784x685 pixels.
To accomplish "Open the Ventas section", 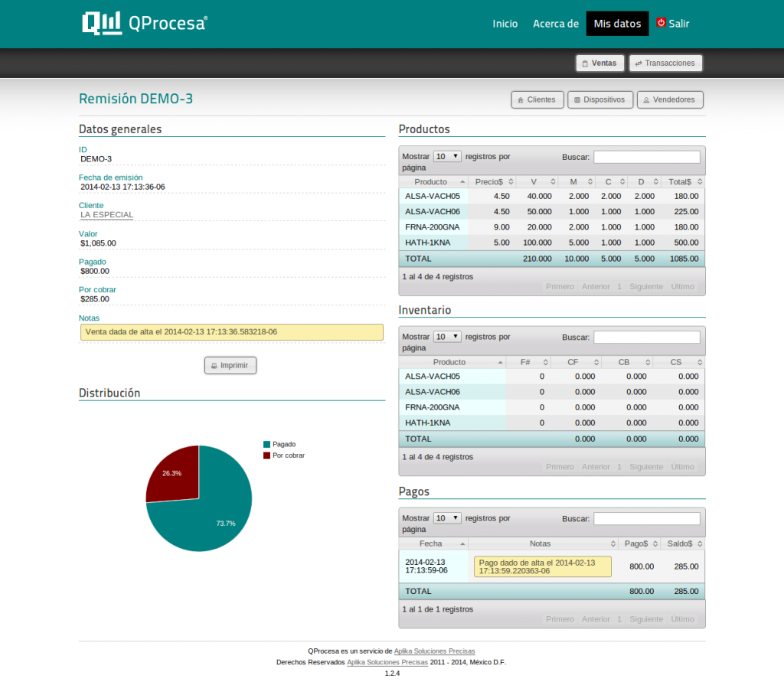I will click(600, 64).
